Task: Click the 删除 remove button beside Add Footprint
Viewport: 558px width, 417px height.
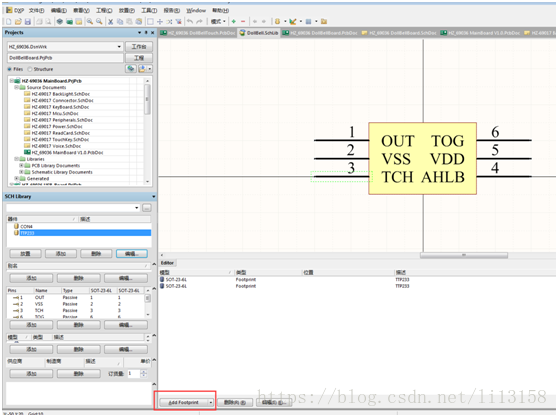Action: pos(235,402)
